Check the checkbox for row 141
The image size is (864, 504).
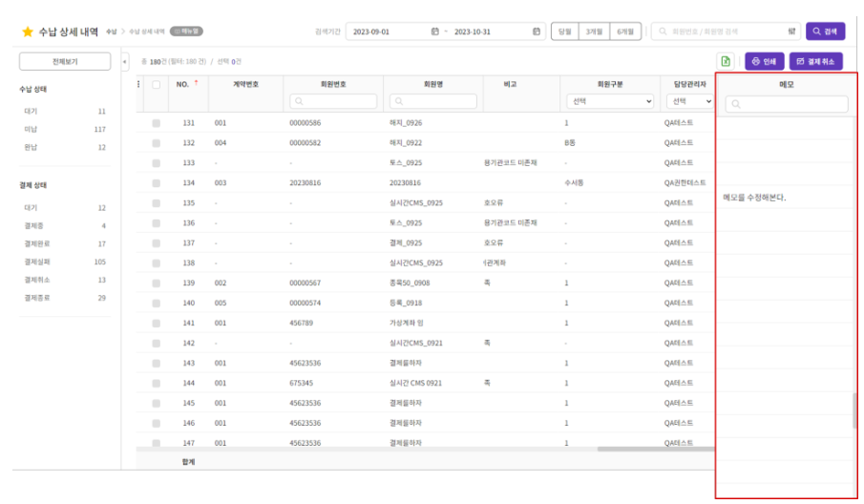pos(157,324)
